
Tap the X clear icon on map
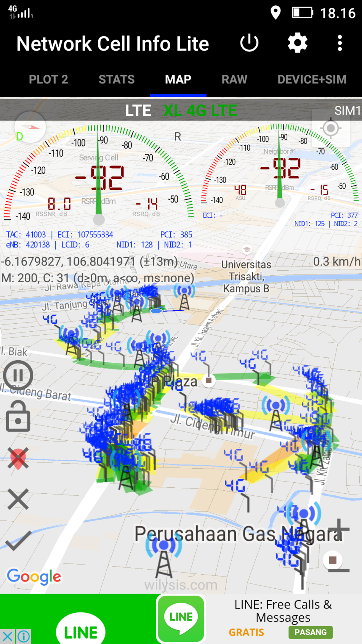tap(18, 499)
